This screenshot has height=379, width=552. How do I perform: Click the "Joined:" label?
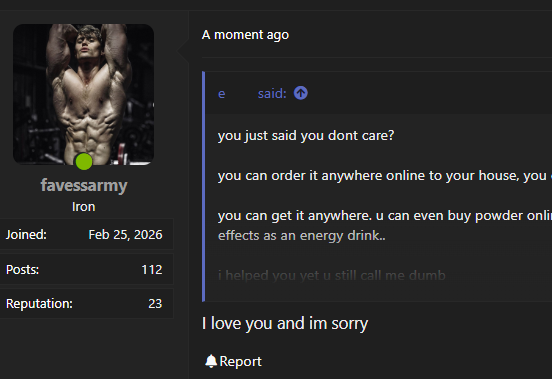pos(26,235)
